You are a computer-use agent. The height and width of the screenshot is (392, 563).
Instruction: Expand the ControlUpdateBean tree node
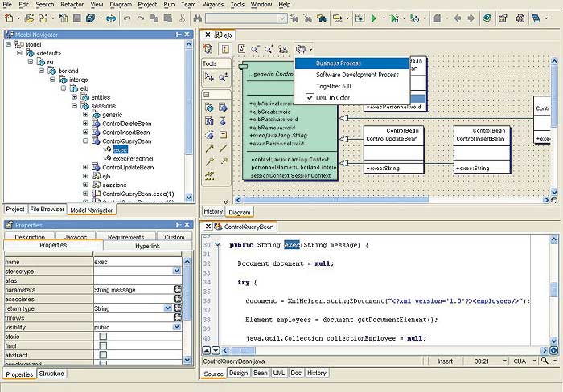click(85, 167)
